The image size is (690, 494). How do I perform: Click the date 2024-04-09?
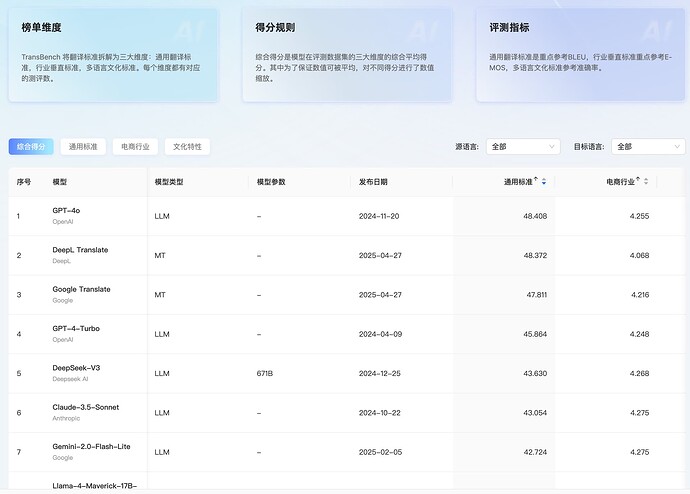click(x=380, y=334)
